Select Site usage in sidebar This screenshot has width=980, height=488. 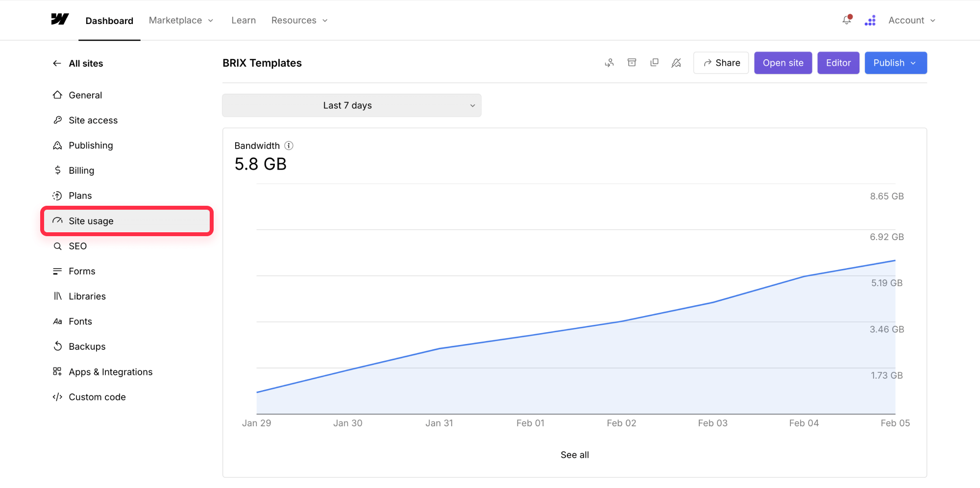tap(127, 221)
